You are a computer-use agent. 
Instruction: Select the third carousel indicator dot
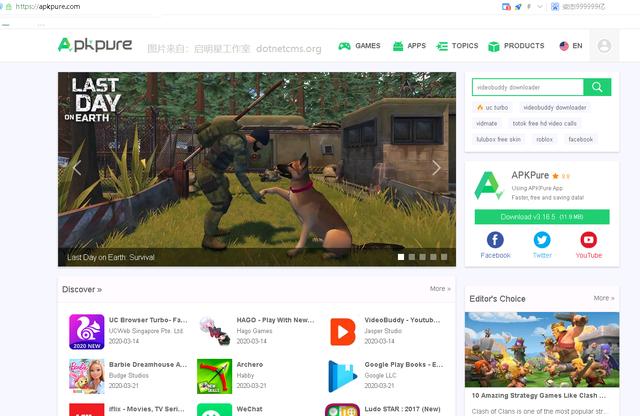click(x=422, y=257)
